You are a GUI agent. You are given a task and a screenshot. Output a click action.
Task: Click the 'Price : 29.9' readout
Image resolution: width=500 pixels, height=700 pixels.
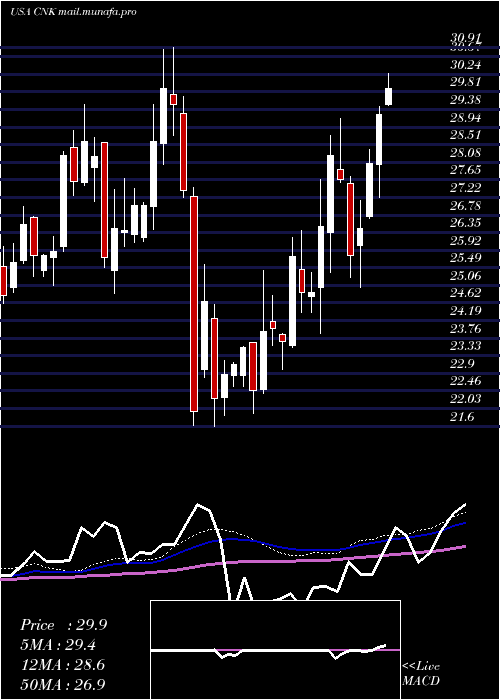coord(63,625)
